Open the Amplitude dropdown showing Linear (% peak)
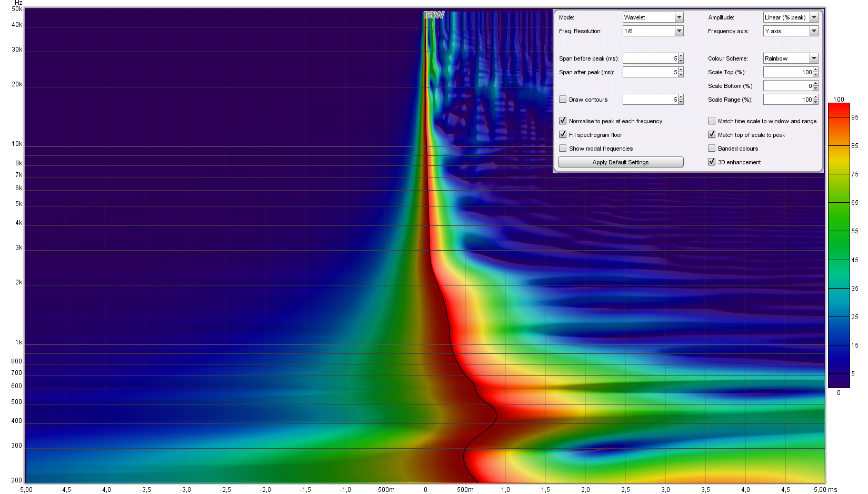 pyautogui.click(x=791, y=17)
